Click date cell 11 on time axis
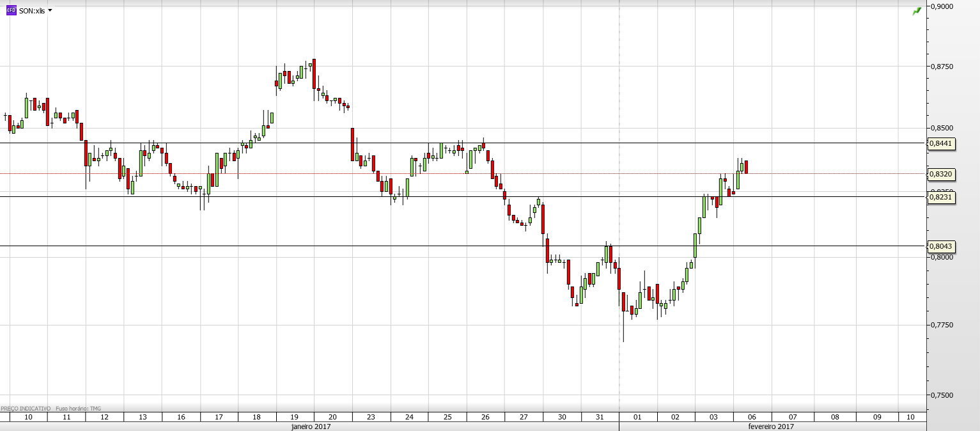Image resolution: width=980 pixels, height=431 pixels. tap(66, 417)
